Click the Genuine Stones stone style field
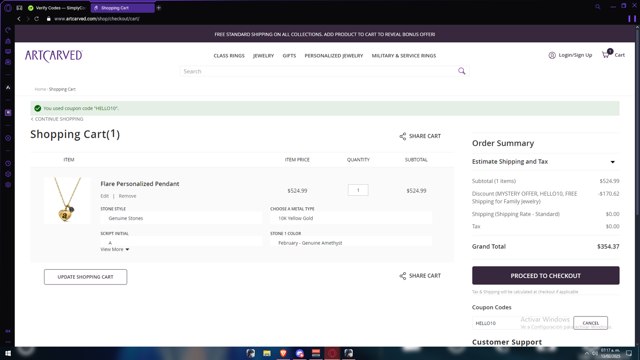Image resolution: width=640 pixels, height=360 pixels. pyautogui.click(x=181, y=218)
